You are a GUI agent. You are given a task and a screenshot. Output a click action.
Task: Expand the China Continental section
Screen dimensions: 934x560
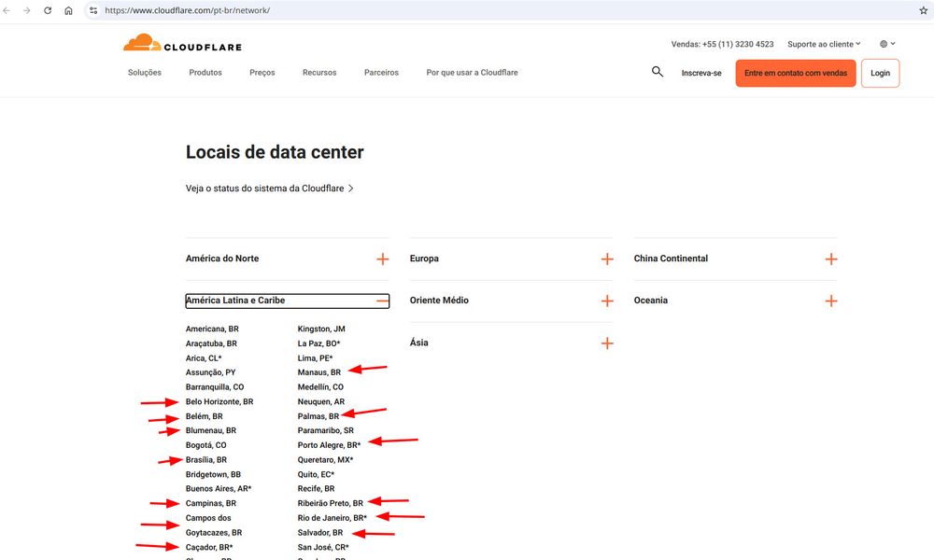click(736, 259)
